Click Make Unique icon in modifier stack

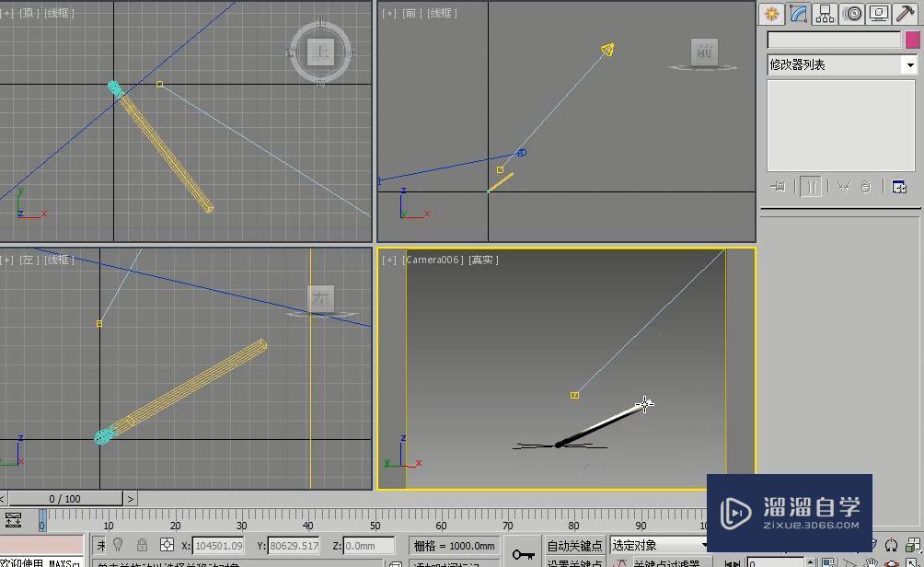(843, 188)
